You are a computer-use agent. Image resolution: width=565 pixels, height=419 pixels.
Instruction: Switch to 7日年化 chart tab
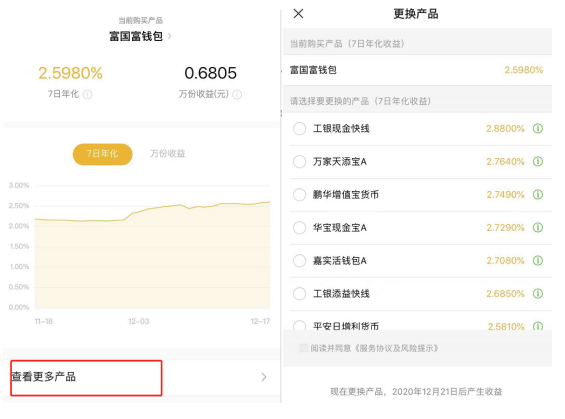point(102,154)
